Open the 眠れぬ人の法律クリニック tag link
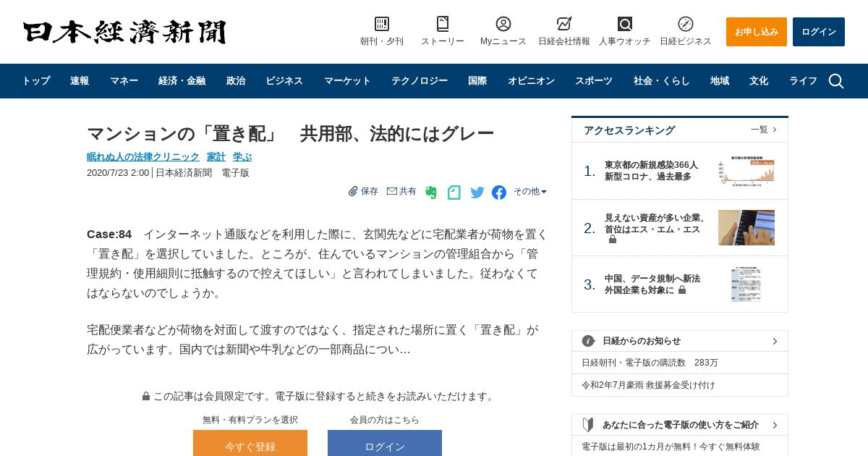Screen dimensions: 868x456 pyautogui.click(x=143, y=156)
